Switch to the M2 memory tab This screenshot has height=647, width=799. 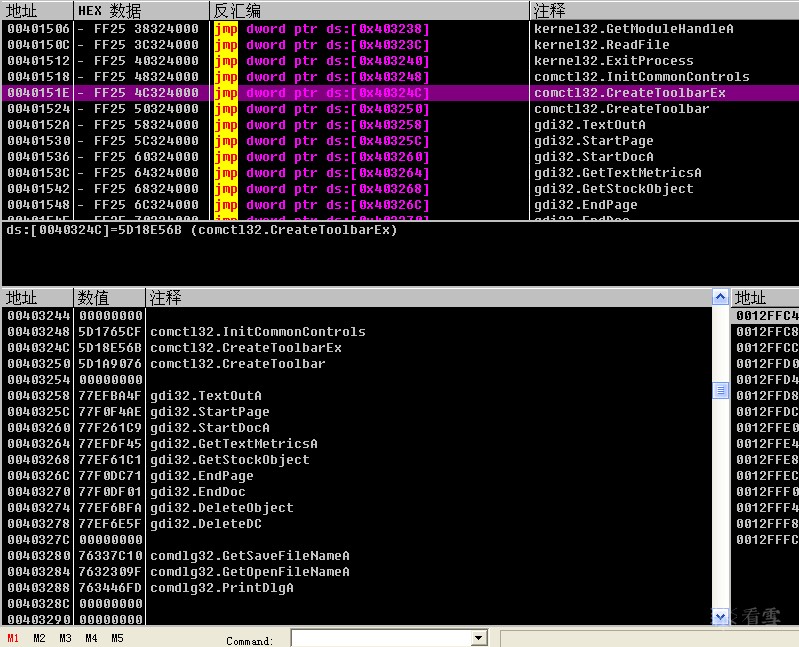(39, 638)
